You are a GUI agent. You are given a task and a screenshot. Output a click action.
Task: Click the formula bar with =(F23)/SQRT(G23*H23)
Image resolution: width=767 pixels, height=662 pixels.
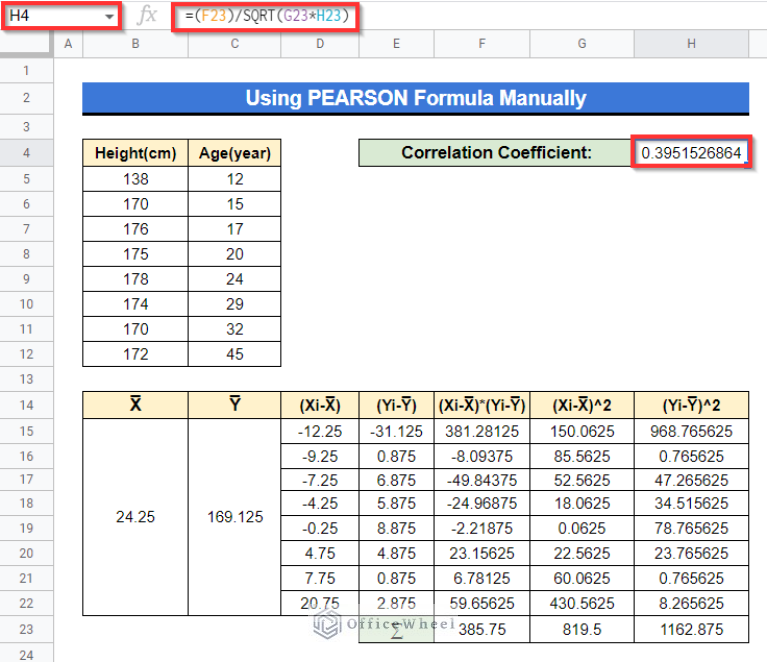click(x=266, y=16)
